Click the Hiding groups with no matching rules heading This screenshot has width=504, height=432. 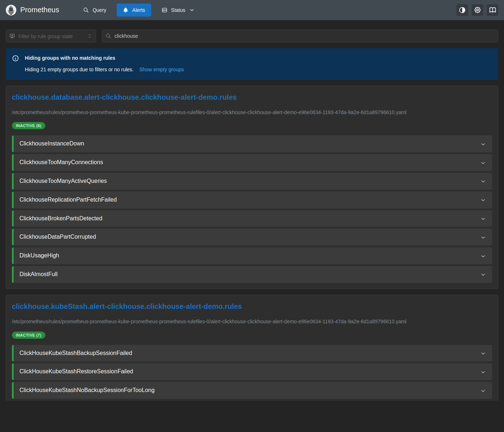pos(70,58)
